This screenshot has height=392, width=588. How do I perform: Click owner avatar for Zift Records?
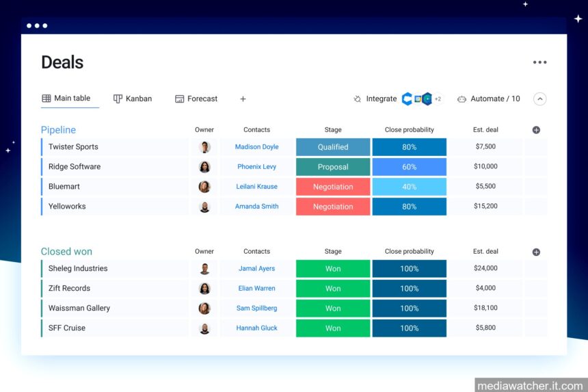[204, 289]
